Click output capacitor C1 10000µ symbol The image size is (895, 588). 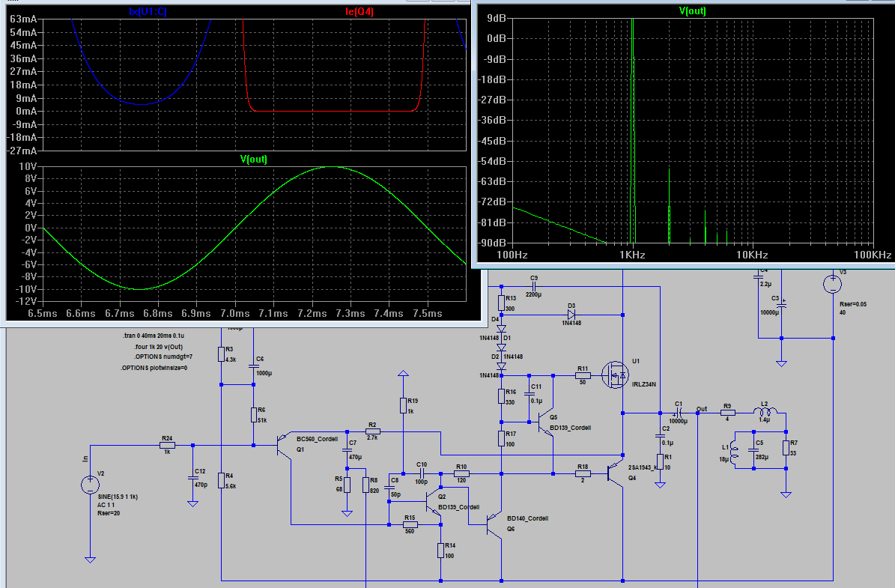[x=679, y=412]
